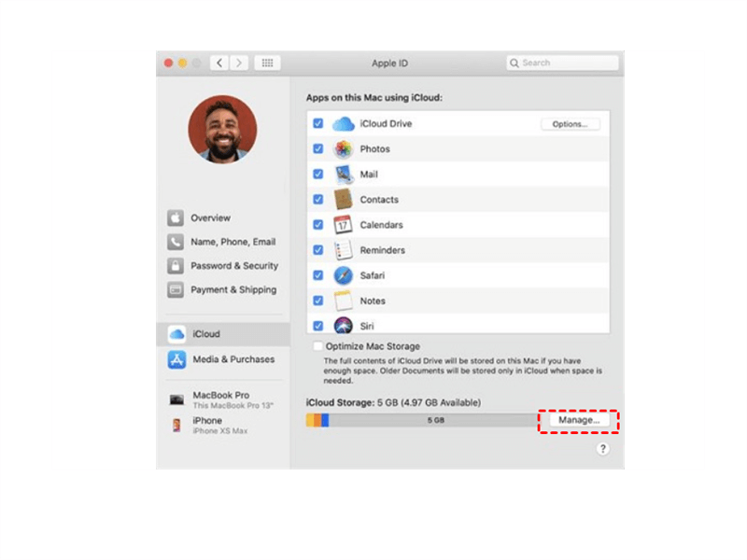
Task: Click the yellow minimize window button
Action: (182, 63)
